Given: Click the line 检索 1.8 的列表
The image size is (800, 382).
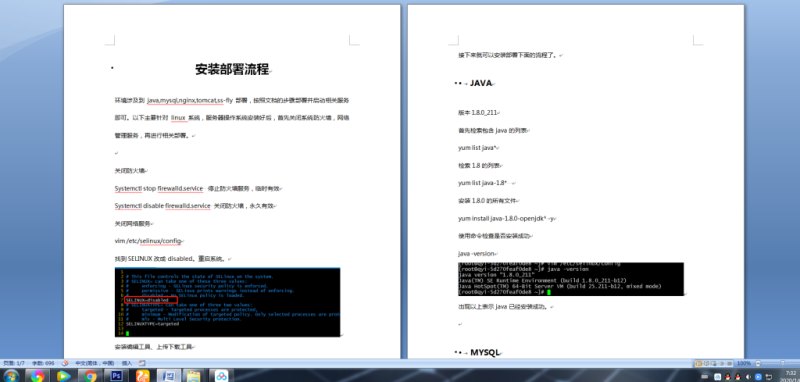Looking at the screenshot, I should point(479,166).
